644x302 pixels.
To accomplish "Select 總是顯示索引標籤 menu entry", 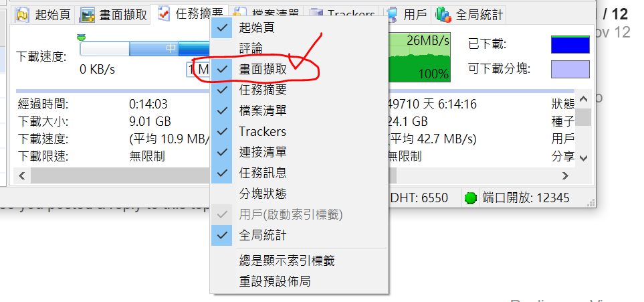I will (x=300, y=261).
